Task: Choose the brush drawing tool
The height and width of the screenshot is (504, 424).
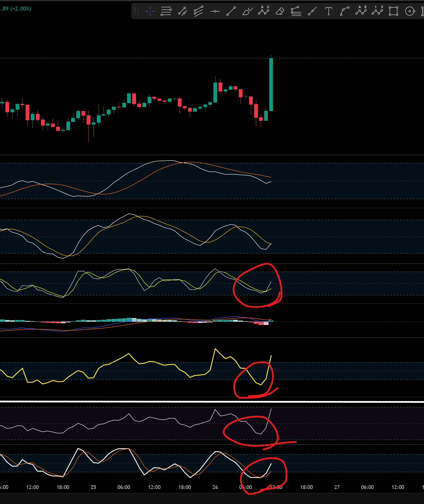Action: pos(247,11)
